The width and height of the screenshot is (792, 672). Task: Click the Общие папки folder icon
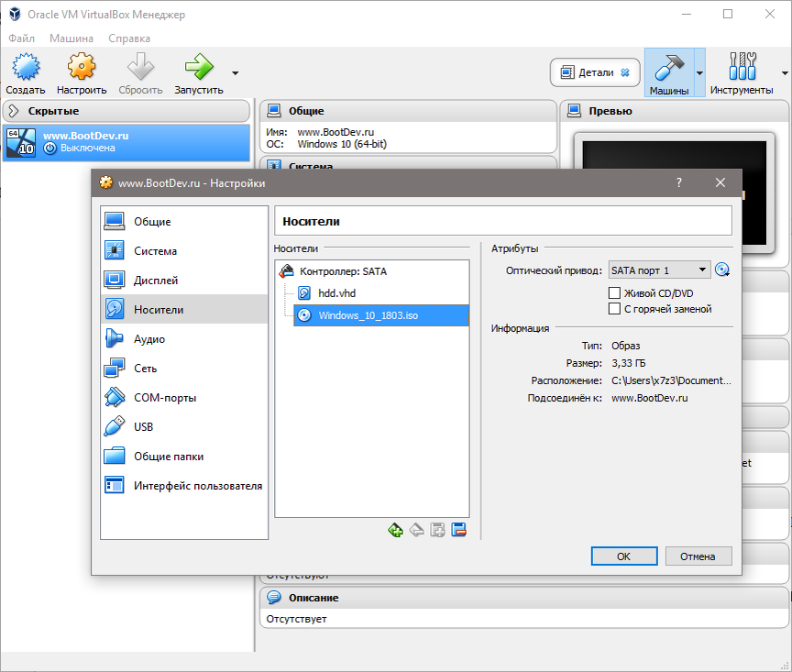(115, 456)
